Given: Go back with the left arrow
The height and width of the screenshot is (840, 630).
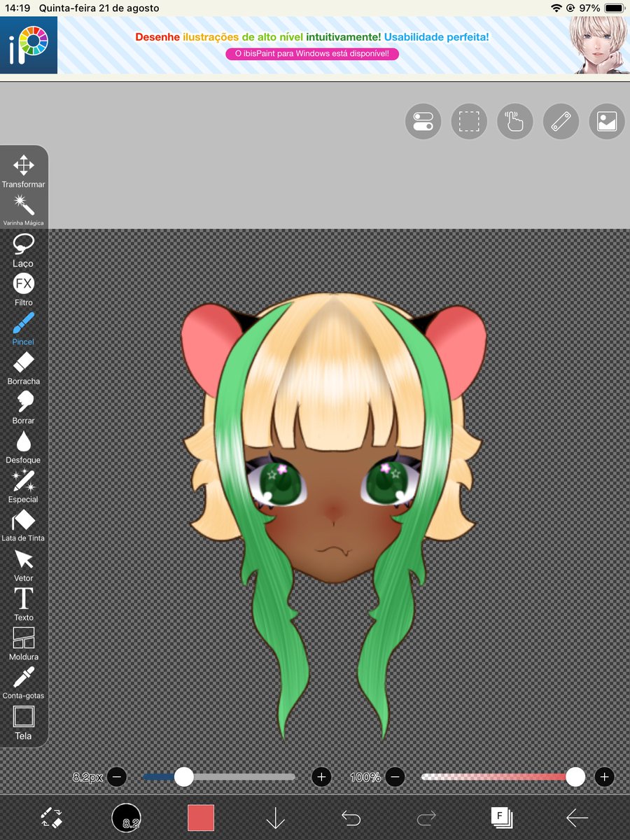Looking at the screenshot, I should coord(577,817).
